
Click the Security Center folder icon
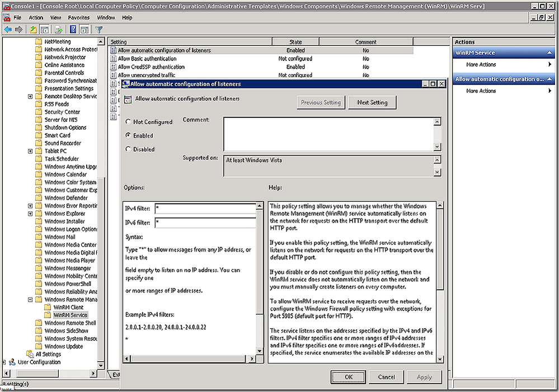coord(39,112)
